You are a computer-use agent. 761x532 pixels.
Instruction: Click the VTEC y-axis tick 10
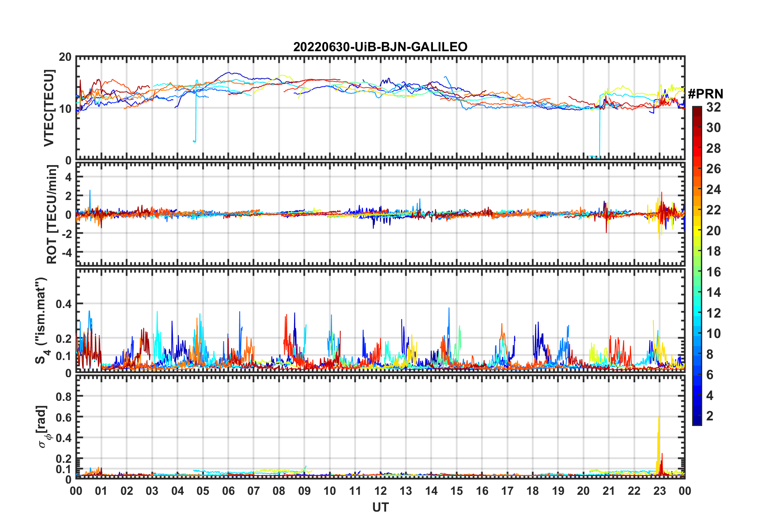(x=65, y=108)
